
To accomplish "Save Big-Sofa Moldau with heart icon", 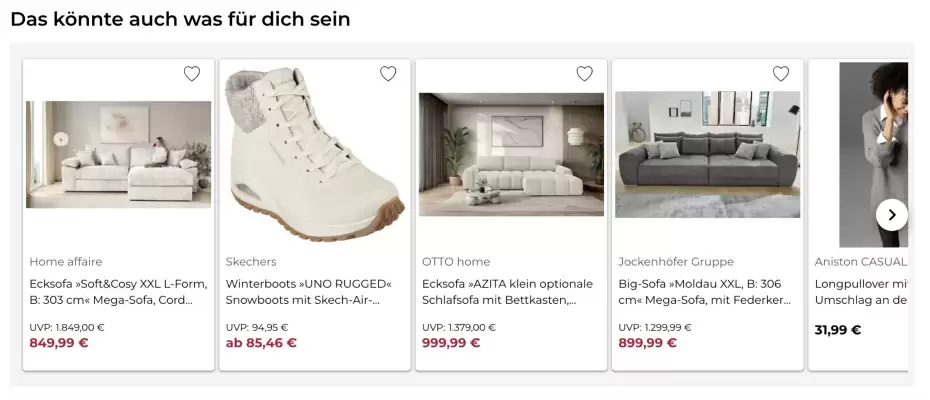I will (x=781, y=74).
